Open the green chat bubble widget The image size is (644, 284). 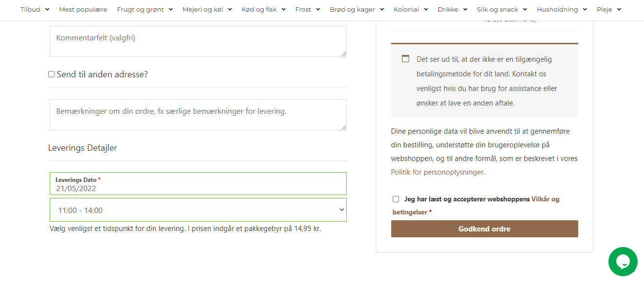pos(623,262)
